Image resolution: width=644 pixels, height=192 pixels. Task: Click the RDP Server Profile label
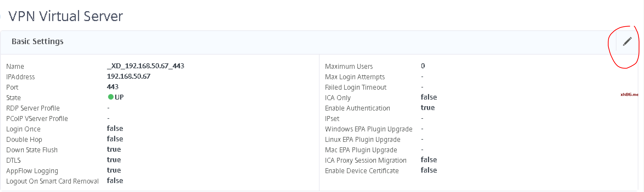coord(33,108)
